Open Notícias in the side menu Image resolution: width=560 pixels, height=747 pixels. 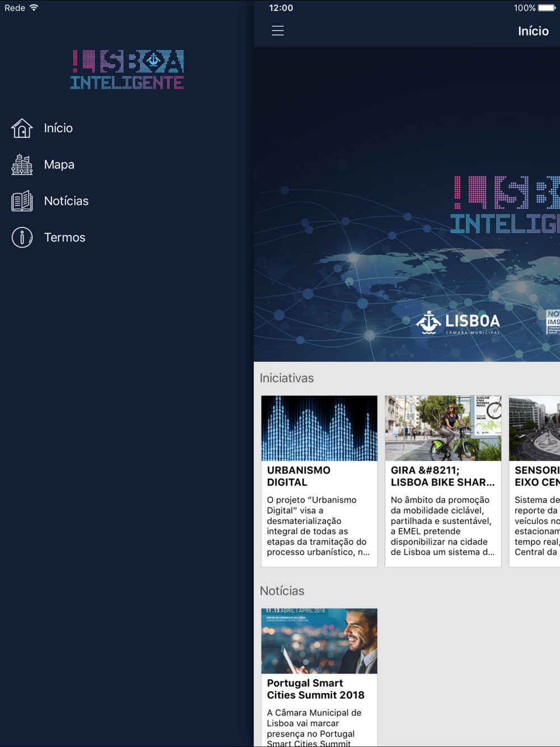(x=67, y=201)
